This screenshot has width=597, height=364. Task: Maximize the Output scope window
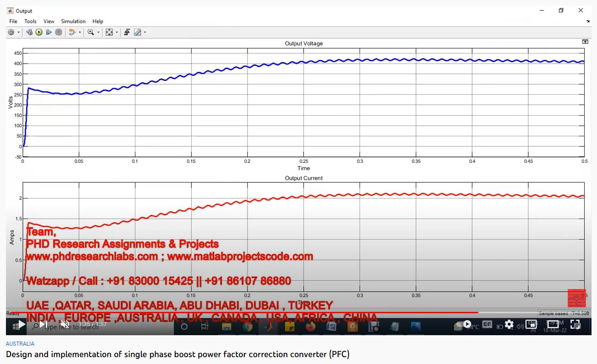(561, 11)
